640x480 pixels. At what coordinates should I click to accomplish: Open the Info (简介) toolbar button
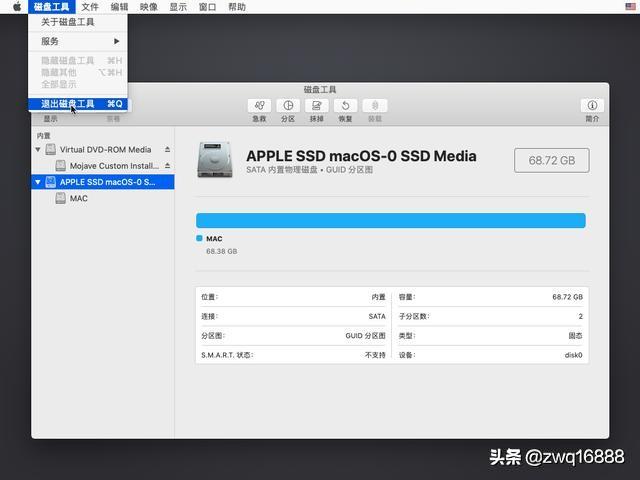click(x=592, y=106)
